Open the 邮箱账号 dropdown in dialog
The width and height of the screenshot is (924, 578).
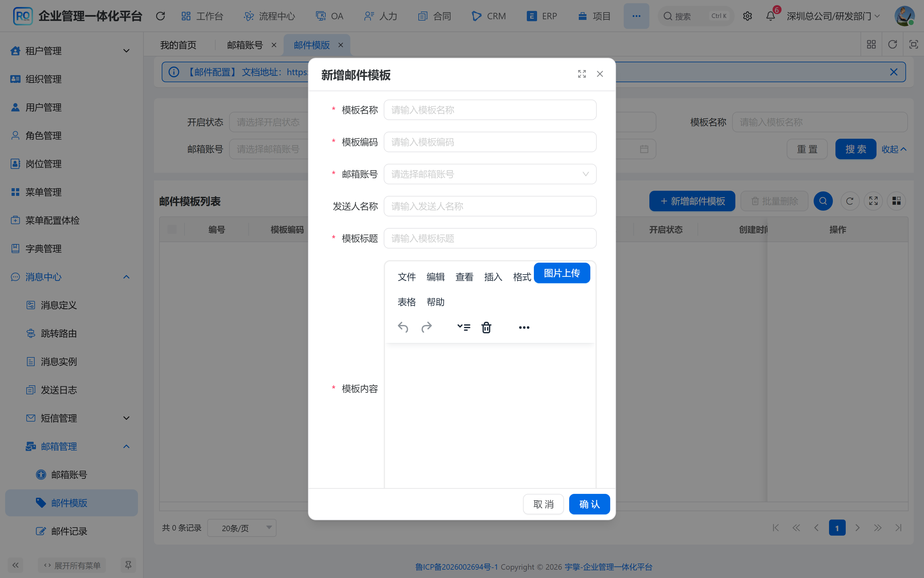(490, 174)
